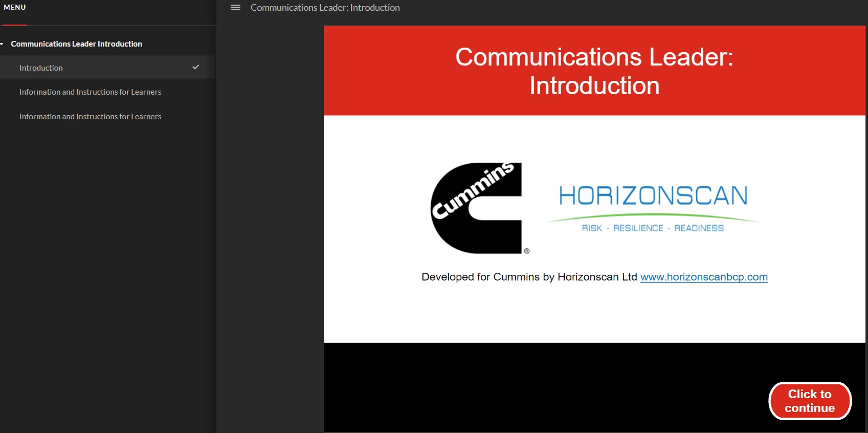Open the Introduction menu item

click(x=107, y=68)
